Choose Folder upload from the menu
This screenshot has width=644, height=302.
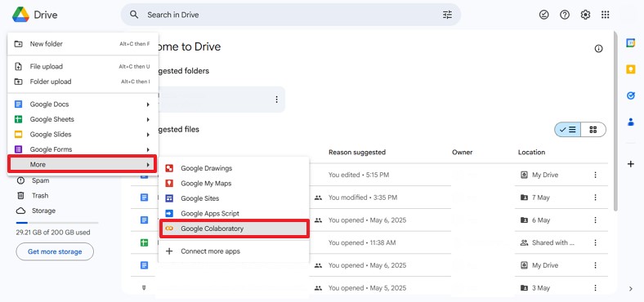pyautogui.click(x=83, y=82)
